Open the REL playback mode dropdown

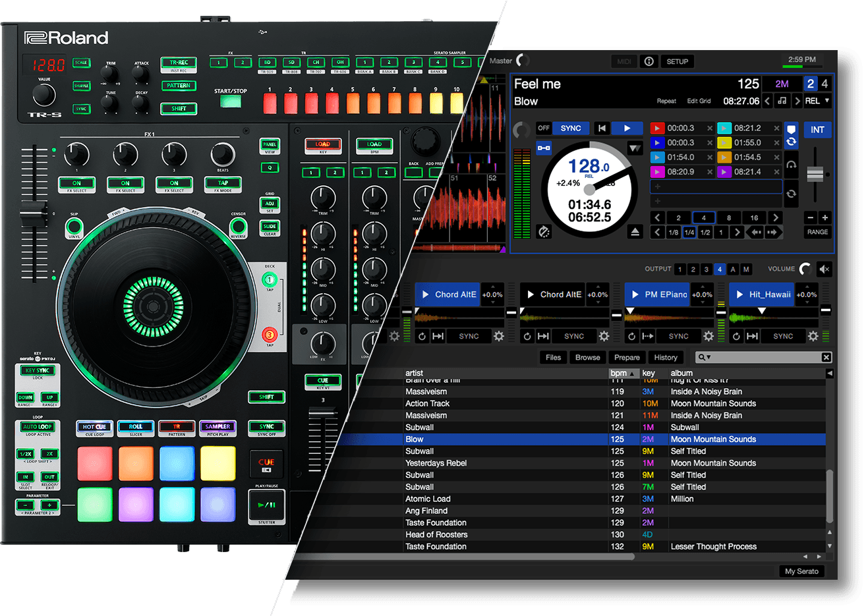[x=817, y=101]
